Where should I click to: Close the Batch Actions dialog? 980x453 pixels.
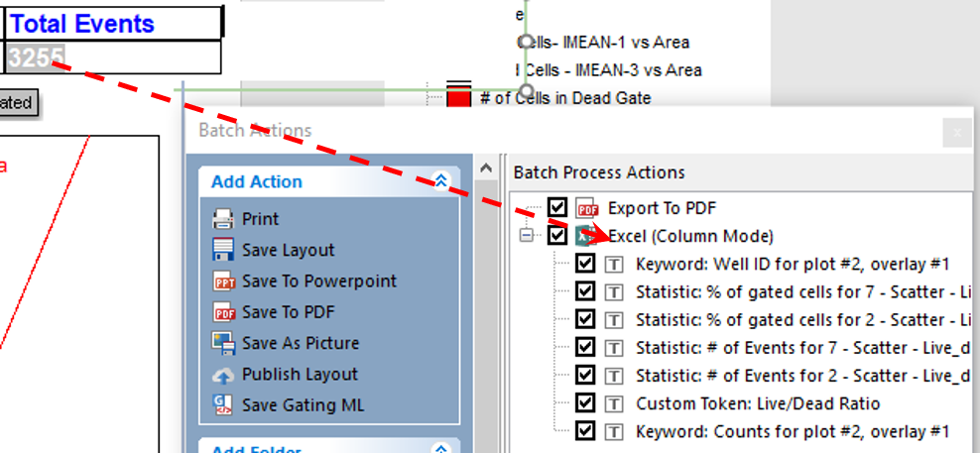[956, 133]
